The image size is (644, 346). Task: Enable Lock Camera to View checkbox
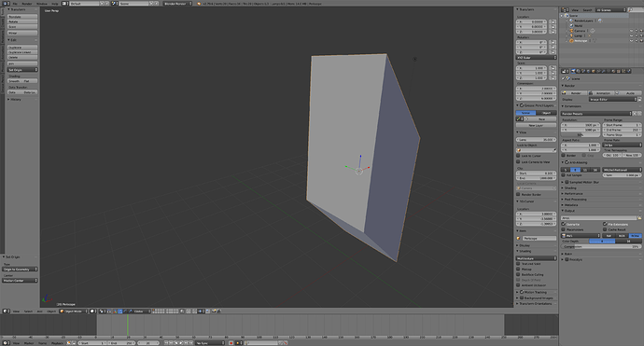(x=518, y=161)
